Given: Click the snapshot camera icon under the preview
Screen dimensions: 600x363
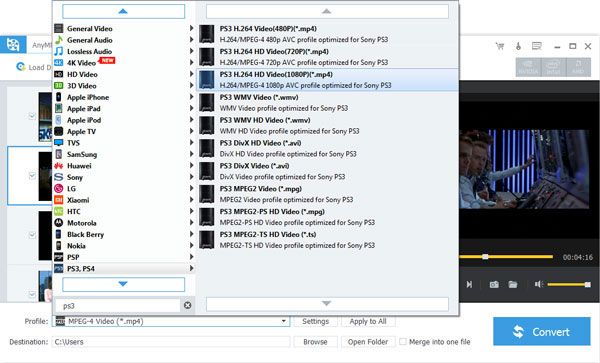Looking at the screenshot, I should (x=494, y=284).
